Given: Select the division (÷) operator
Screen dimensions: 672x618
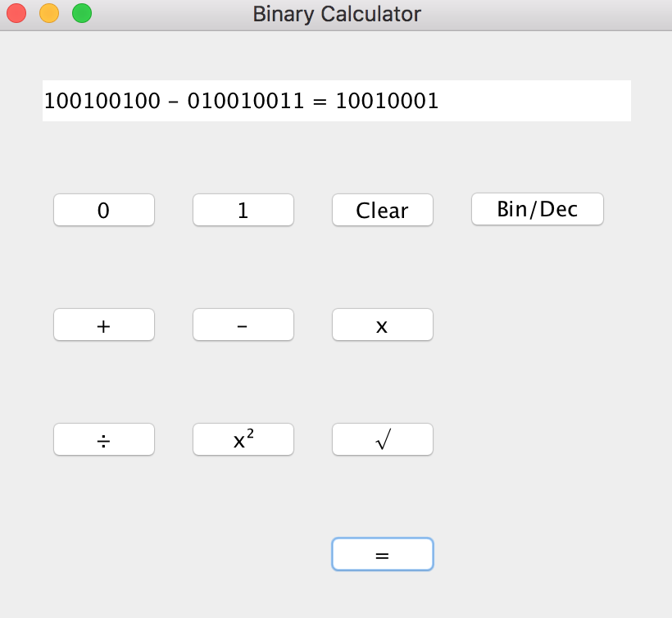Looking at the screenshot, I should coord(104,439).
